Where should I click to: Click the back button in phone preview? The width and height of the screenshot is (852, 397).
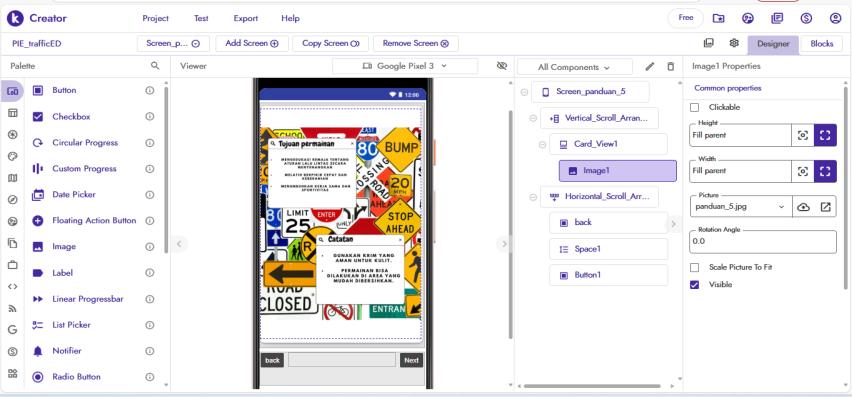click(x=272, y=360)
